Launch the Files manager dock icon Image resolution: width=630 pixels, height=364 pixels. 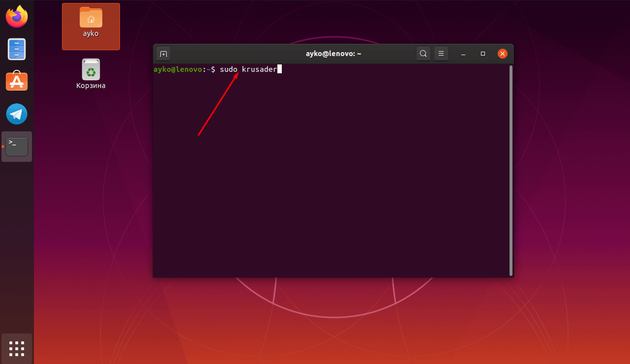(17, 49)
